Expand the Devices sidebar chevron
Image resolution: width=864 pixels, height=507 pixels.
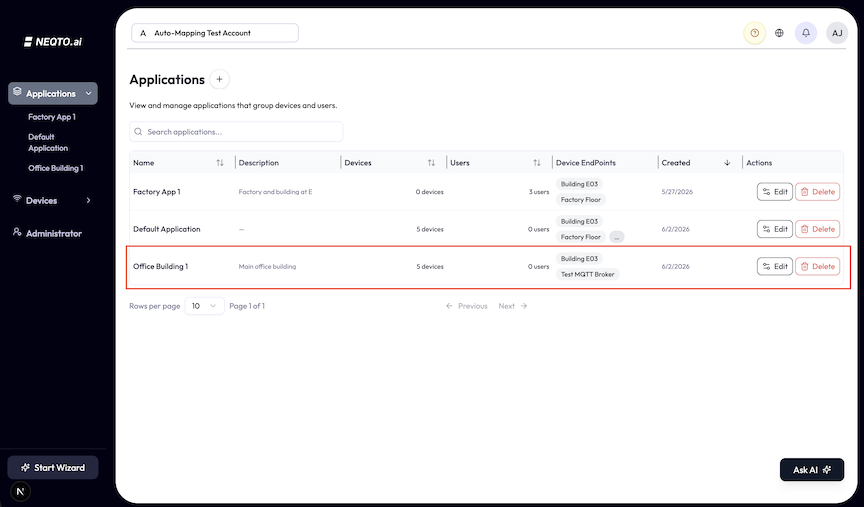pyautogui.click(x=88, y=201)
